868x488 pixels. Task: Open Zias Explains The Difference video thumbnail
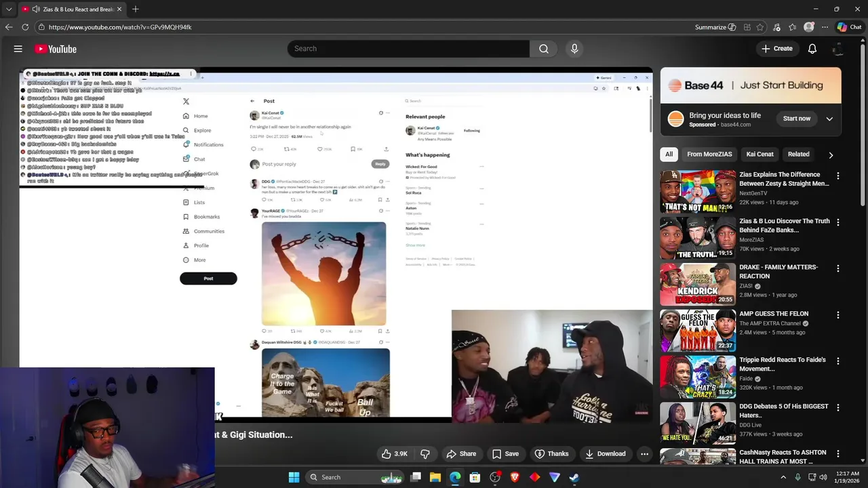(x=698, y=191)
